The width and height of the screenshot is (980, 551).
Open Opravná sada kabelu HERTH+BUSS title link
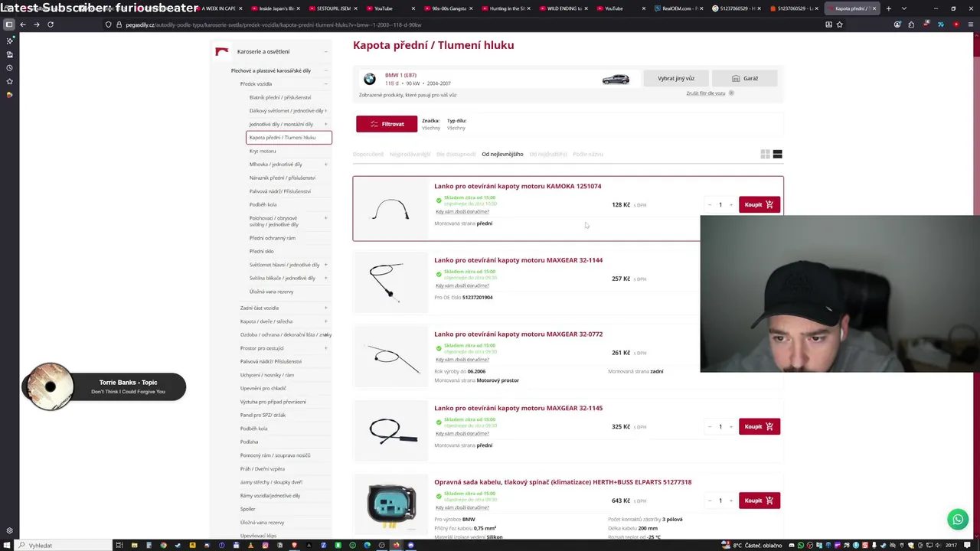coord(563,482)
